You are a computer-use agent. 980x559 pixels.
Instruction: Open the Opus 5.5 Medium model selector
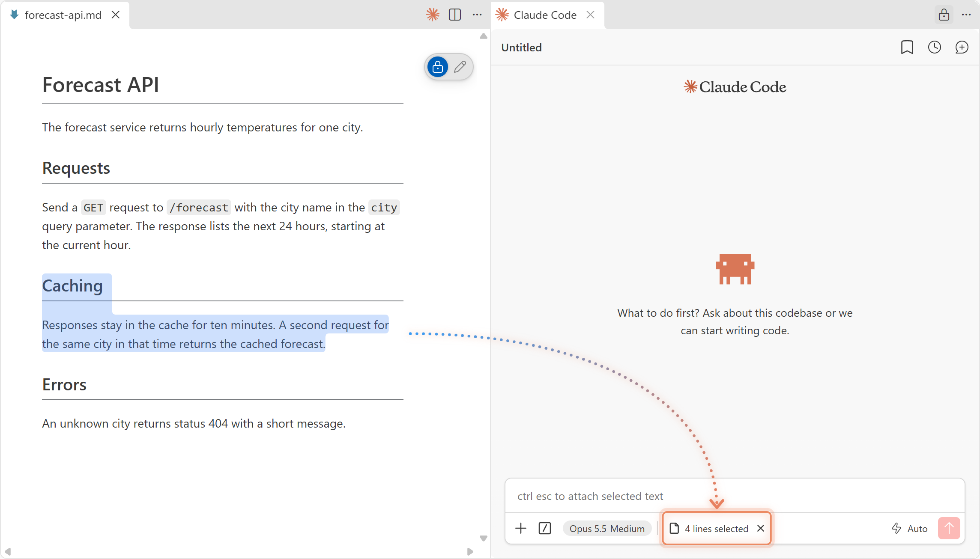point(607,529)
